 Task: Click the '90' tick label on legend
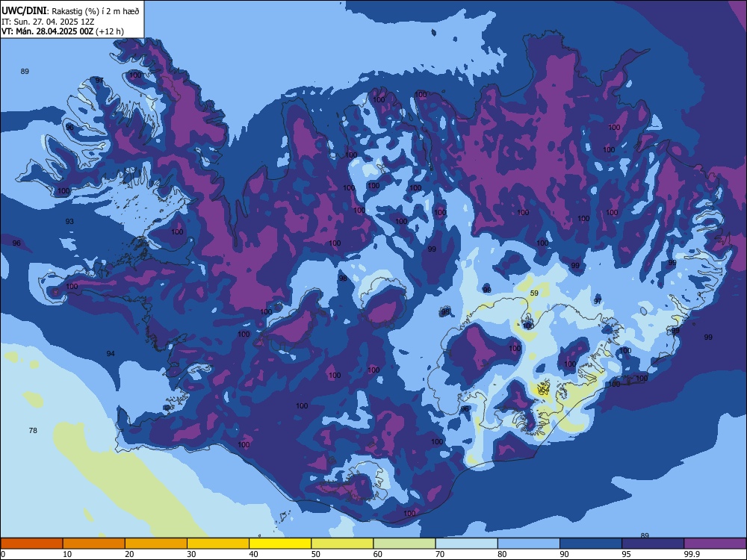point(564,554)
